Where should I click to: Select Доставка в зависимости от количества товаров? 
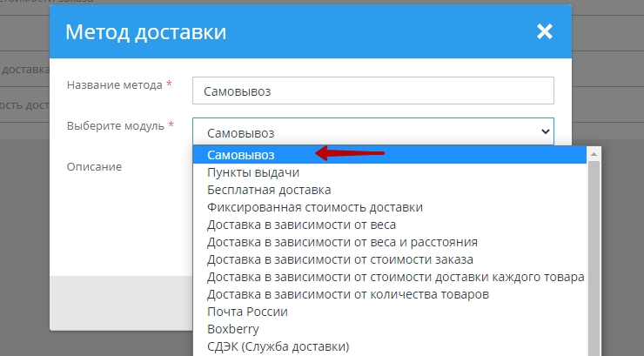[x=347, y=294]
